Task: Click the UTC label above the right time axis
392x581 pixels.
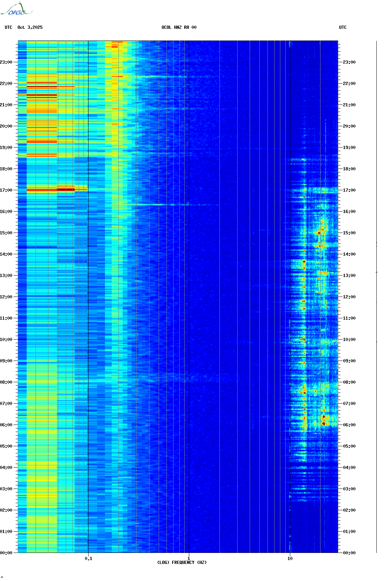Action: pyautogui.click(x=343, y=27)
